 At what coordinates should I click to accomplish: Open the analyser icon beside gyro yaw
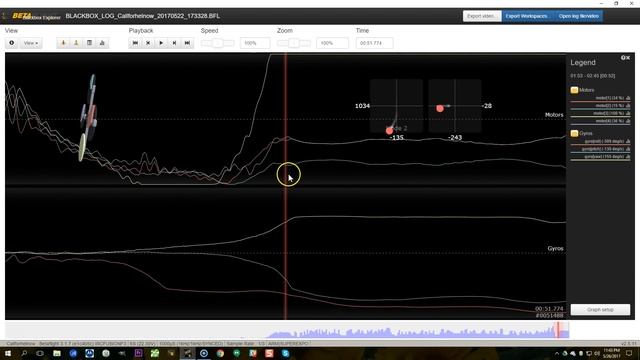pos(628,156)
